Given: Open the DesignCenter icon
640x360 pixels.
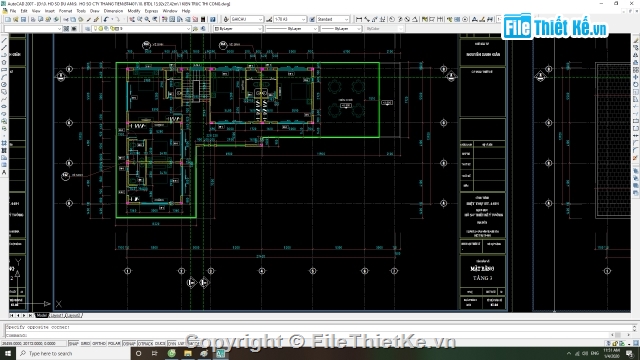Looking at the screenshot, I should click(x=172, y=19).
